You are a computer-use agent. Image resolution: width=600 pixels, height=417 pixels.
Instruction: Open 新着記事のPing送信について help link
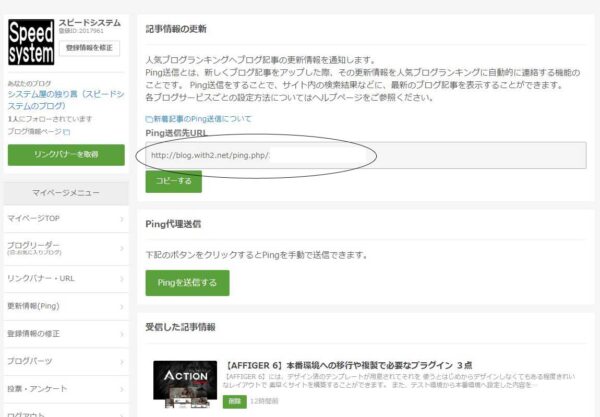(199, 119)
